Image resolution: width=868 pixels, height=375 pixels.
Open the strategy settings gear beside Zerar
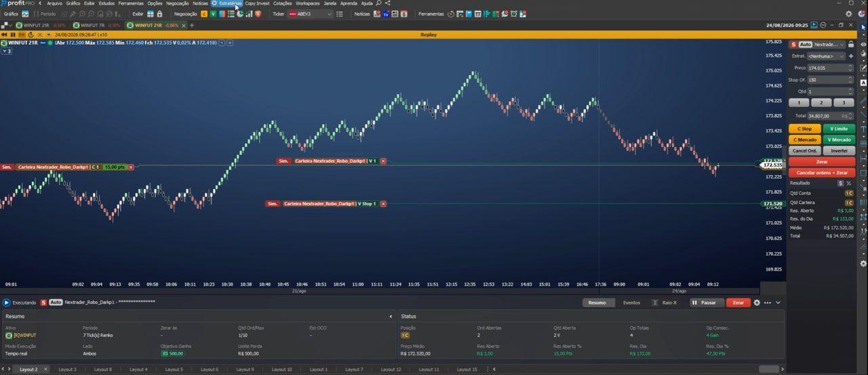pyautogui.click(x=757, y=302)
